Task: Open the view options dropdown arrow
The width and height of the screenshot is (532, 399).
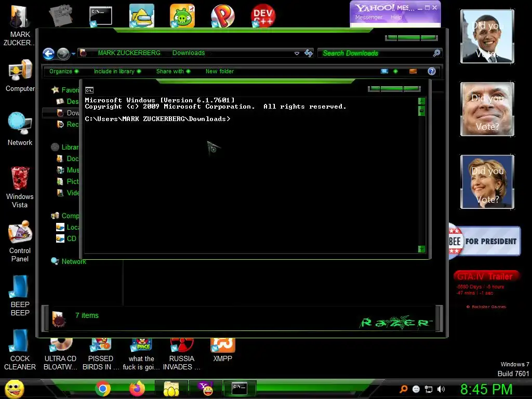Action: (x=395, y=71)
